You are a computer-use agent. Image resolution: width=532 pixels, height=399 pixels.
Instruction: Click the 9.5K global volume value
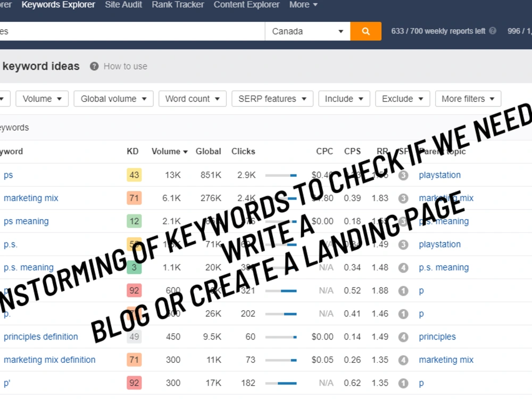212,337
